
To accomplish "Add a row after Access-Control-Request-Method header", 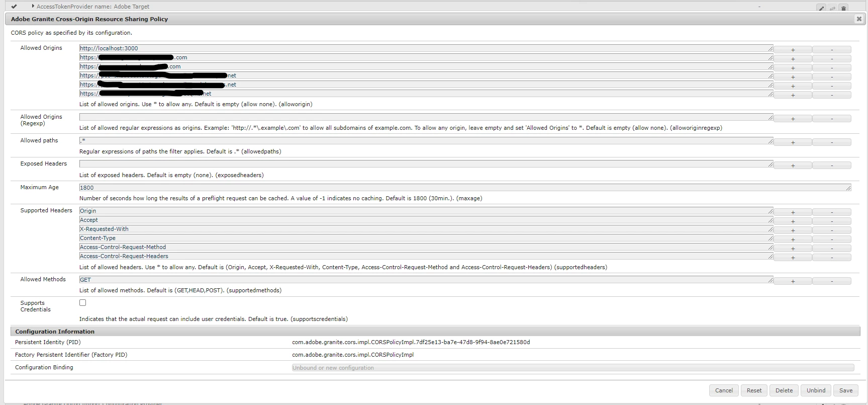I will 793,249.
